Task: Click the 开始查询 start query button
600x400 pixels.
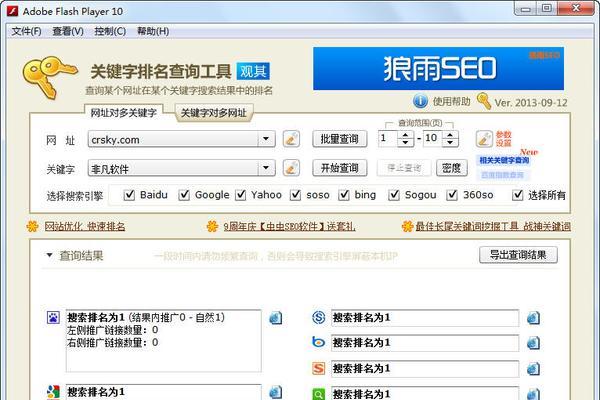Action: (339, 168)
